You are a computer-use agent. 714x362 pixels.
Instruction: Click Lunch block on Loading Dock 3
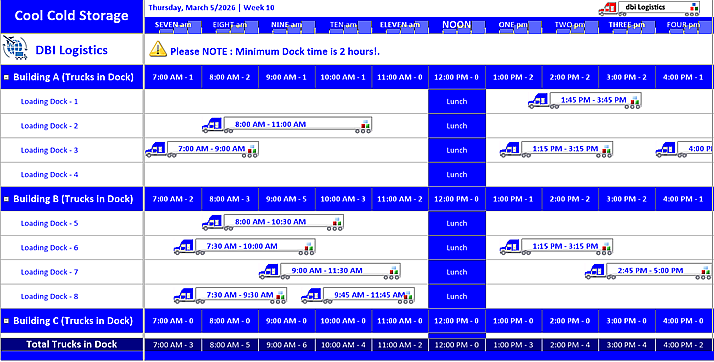[x=457, y=150]
